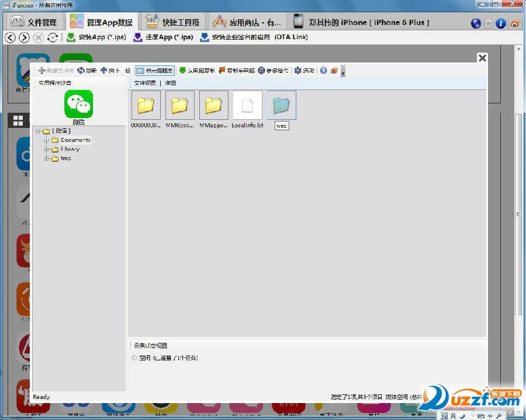Click 安装App (*.ipa) button
This screenshot has width=526, height=420.
coord(96,37)
